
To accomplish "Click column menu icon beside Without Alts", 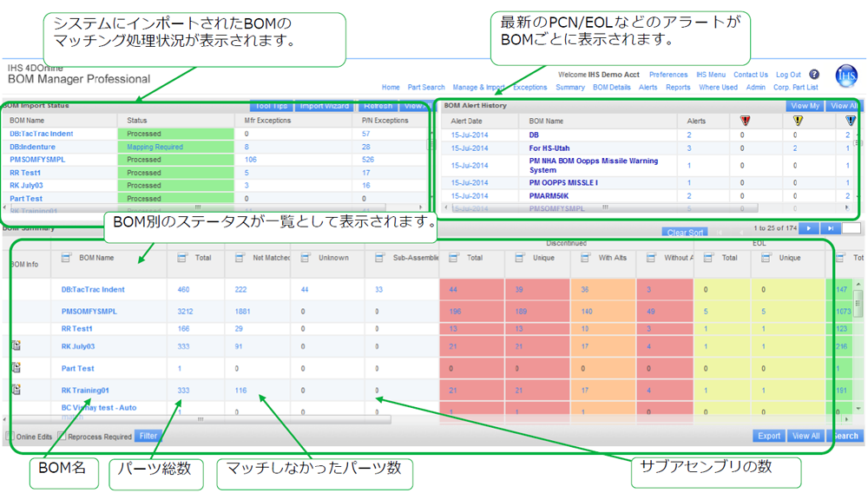I will [652, 257].
